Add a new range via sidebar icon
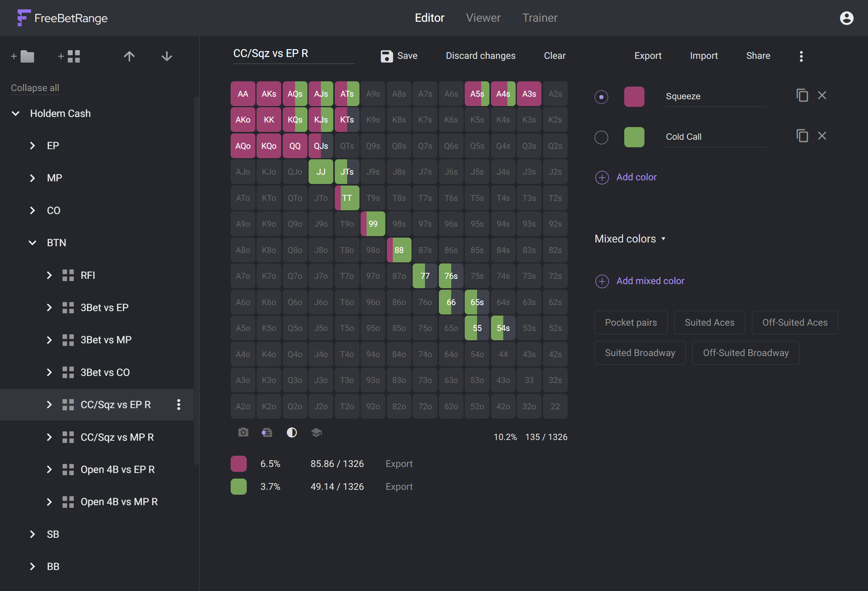 click(x=69, y=56)
